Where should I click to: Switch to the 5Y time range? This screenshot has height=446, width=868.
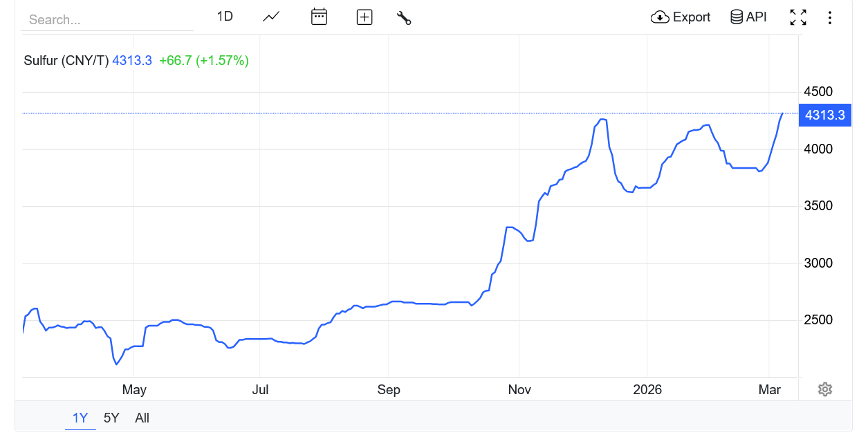click(x=111, y=418)
